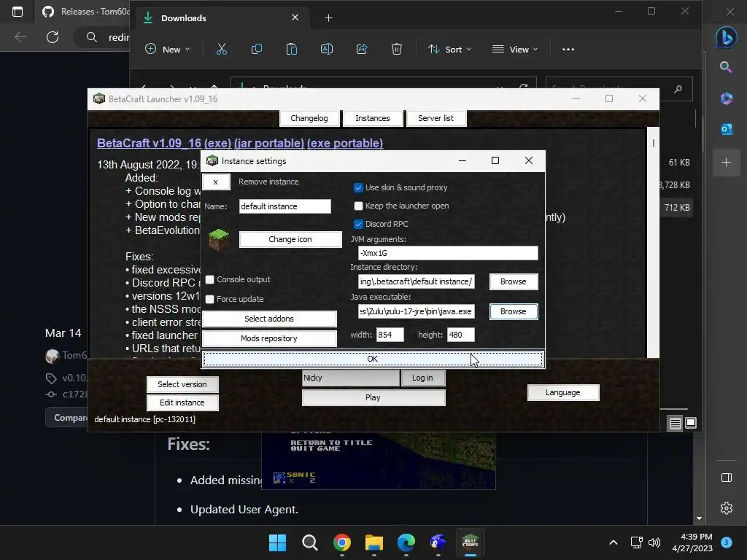
Task: Show hidden system tray icons
Action: click(x=614, y=542)
